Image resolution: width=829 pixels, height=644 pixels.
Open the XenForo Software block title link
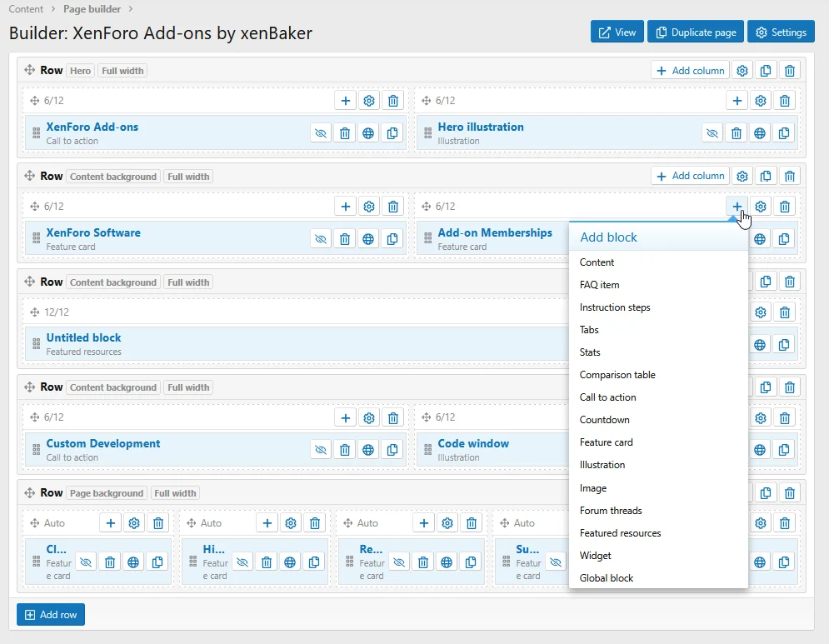tap(93, 232)
